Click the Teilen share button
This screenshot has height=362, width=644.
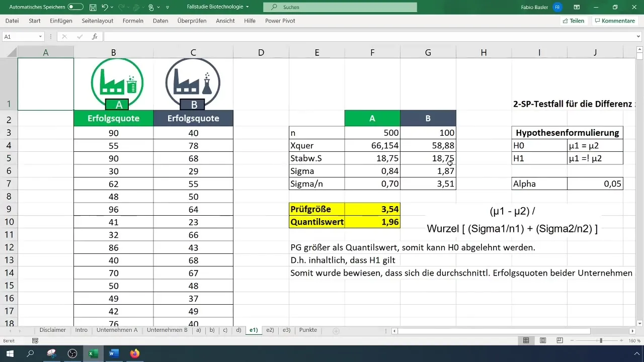pos(574,21)
